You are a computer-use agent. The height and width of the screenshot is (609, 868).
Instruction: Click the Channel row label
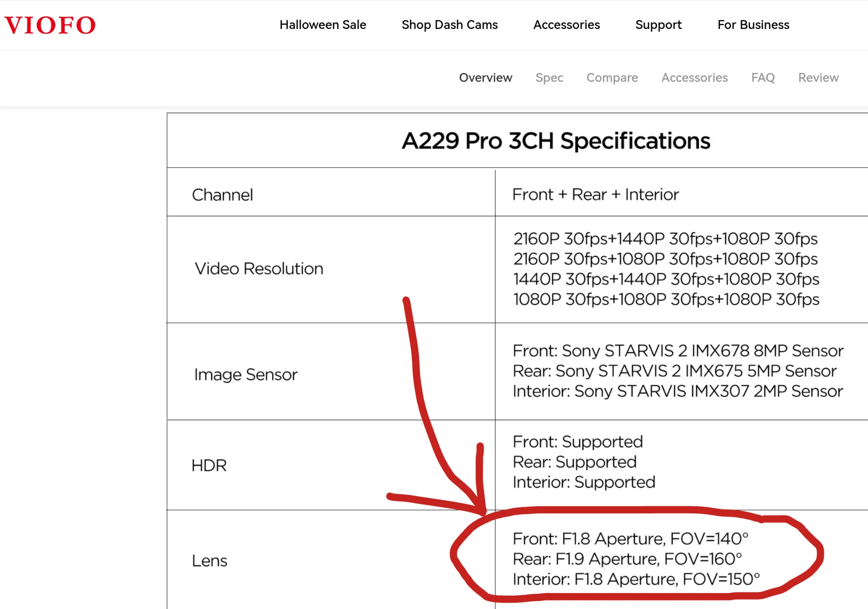[222, 195]
